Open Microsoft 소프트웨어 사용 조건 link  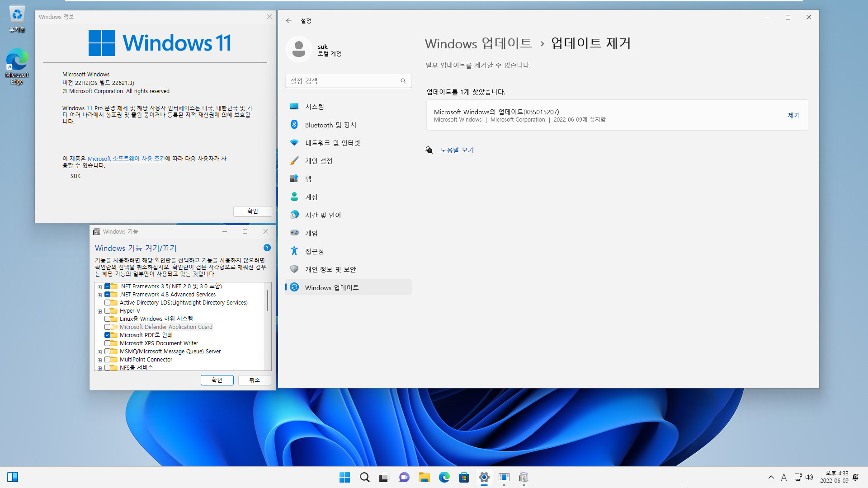(x=126, y=159)
